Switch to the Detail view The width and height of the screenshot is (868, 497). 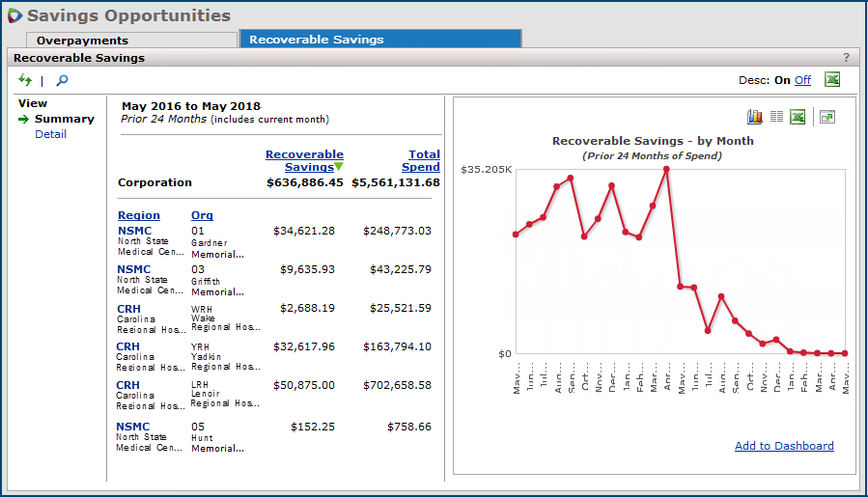[x=51, y=134]
